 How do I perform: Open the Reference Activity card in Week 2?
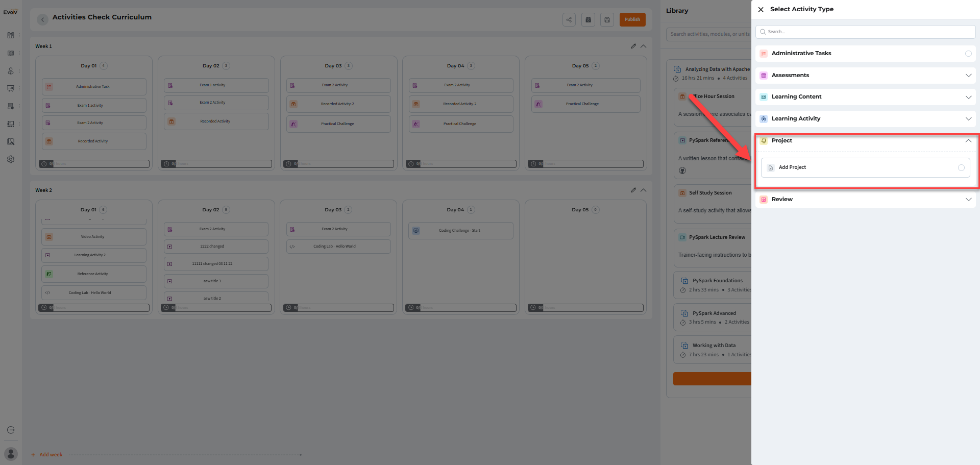pyautogui.click(x=94, y=274)
